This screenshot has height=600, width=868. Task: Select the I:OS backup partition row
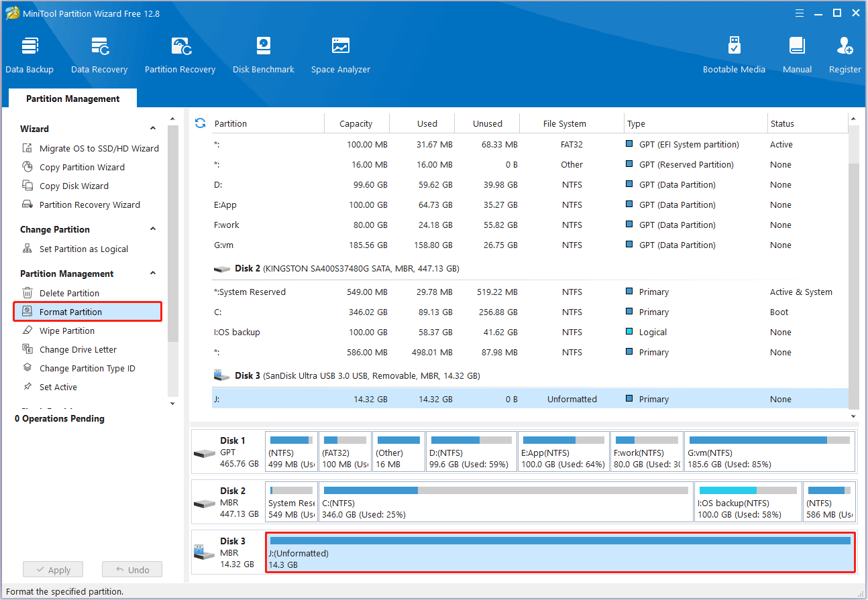[x=530, y=332]
